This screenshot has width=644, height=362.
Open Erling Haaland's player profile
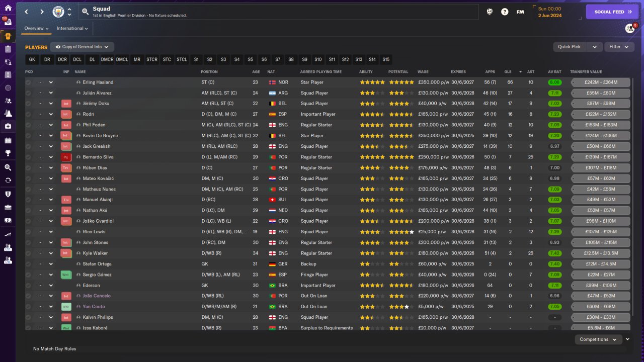coord(98,82)
